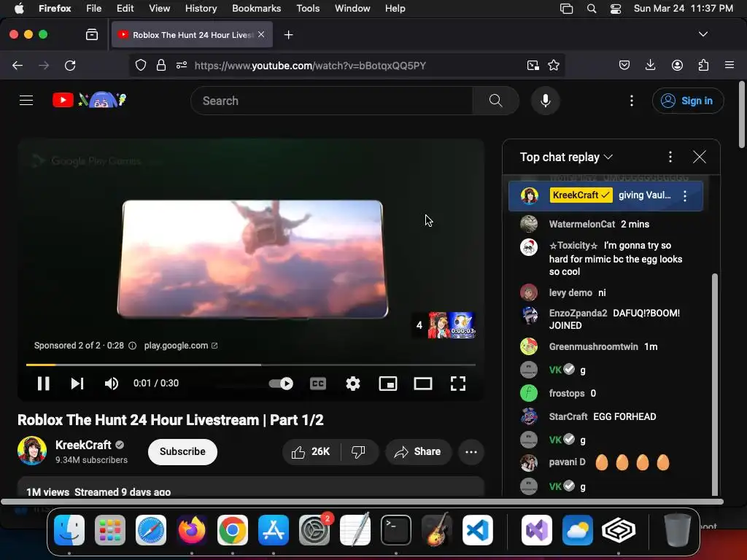Toggle the autoplay switch
The width and height of the screenshot is (747, 560).
pyautogui.click(x=281, y=384)
